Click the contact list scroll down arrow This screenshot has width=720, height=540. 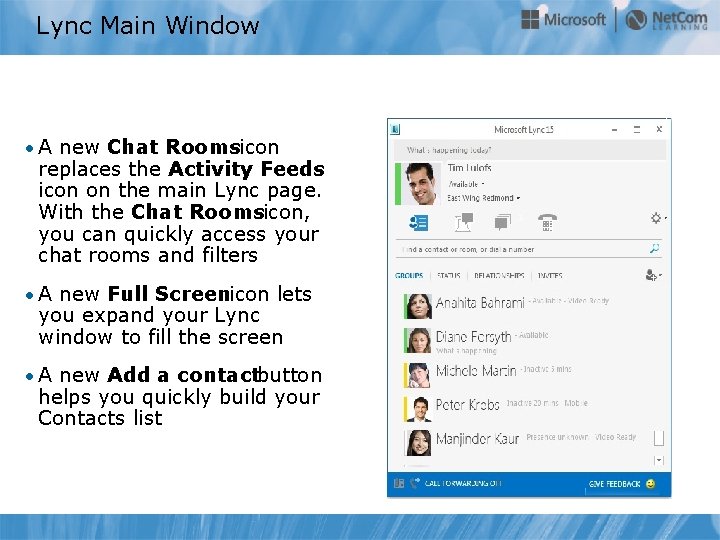pos(659,460)
